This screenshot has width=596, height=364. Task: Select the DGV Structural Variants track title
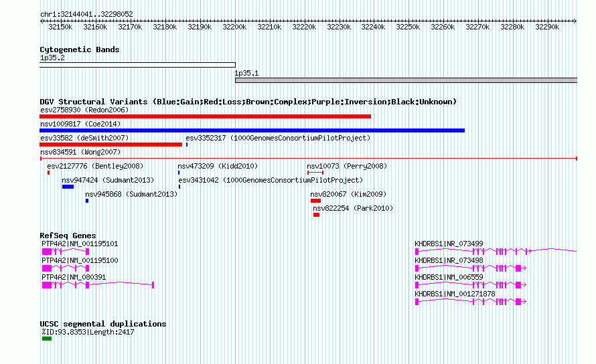click(x=248, y=102)
